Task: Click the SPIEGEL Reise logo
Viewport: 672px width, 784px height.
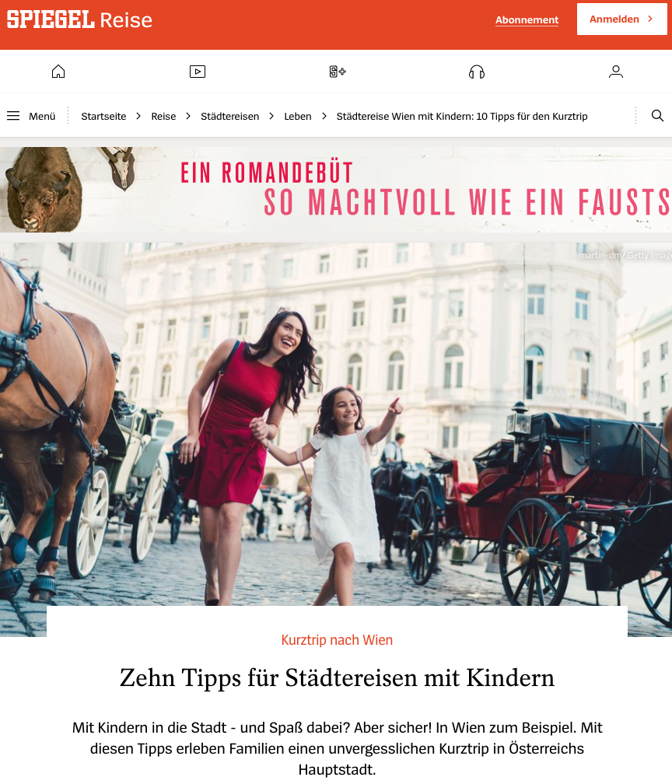Action: 79,20
